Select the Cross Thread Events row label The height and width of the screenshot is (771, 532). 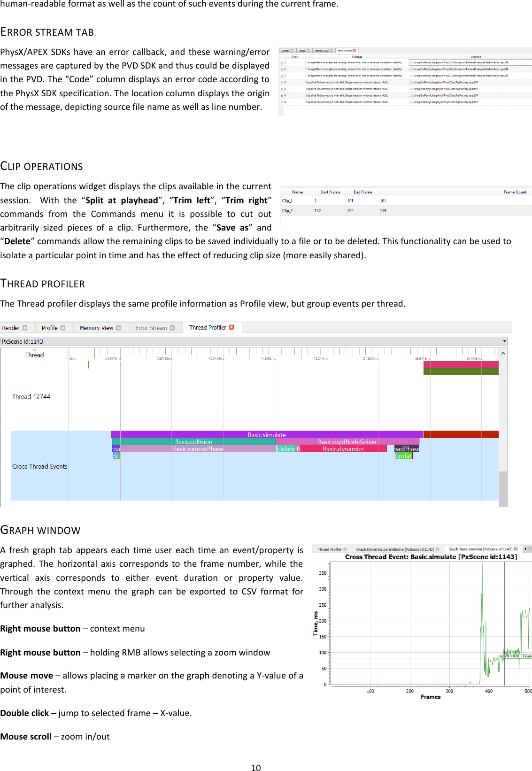[x=40, y=466]
